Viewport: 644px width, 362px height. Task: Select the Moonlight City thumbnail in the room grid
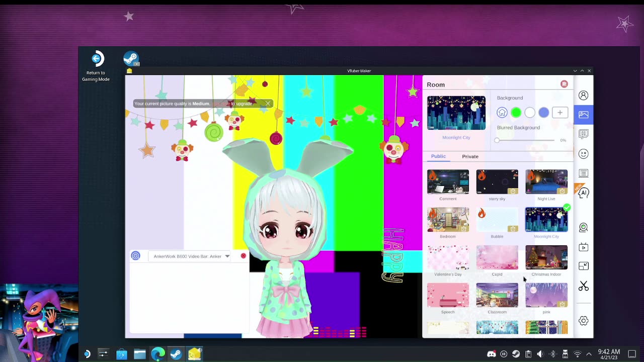(546, 219)
